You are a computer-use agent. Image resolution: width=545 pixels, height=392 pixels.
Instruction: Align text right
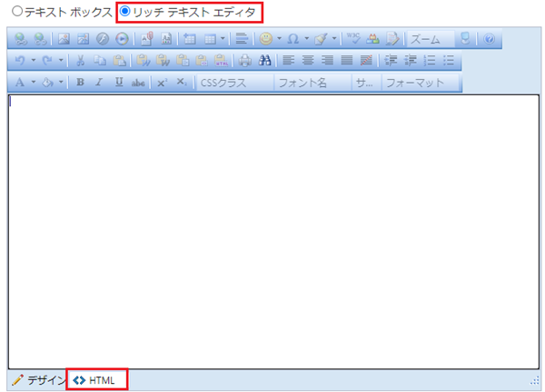(327, 61)
